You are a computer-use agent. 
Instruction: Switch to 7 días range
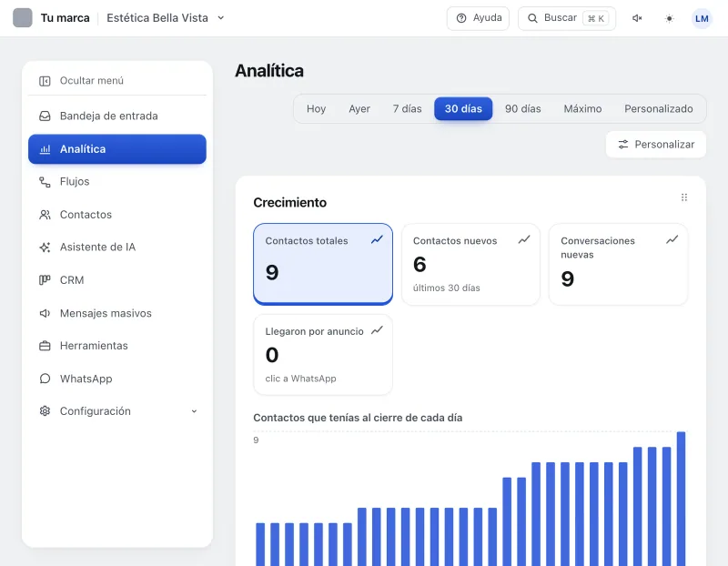pos(407,108)
